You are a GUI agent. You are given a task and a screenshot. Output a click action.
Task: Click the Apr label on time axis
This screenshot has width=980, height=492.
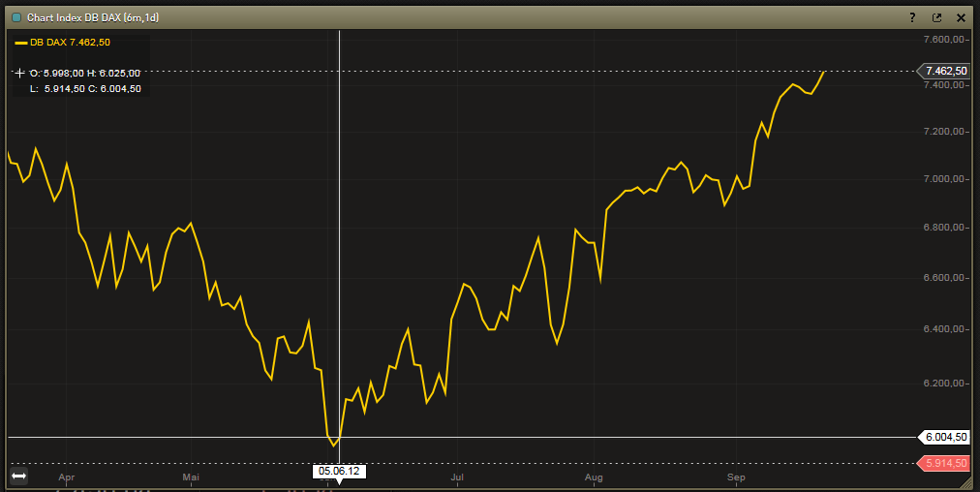(x=66, y=477)
